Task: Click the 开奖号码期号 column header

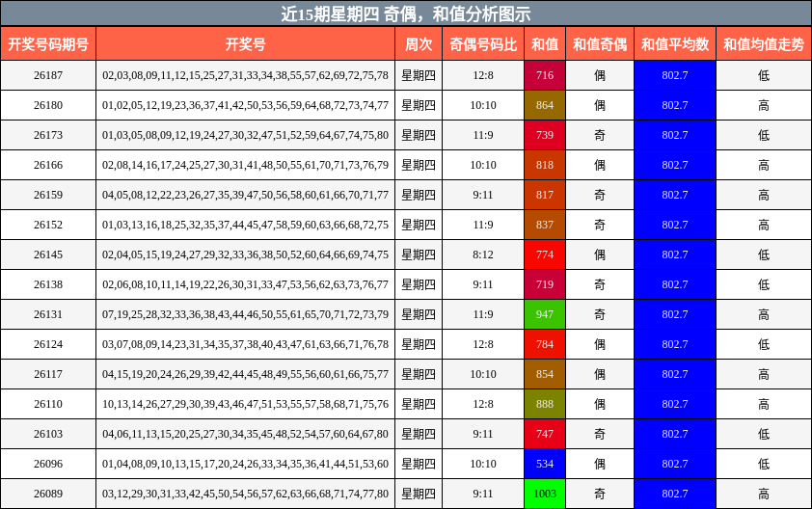Action: (48, 44)
